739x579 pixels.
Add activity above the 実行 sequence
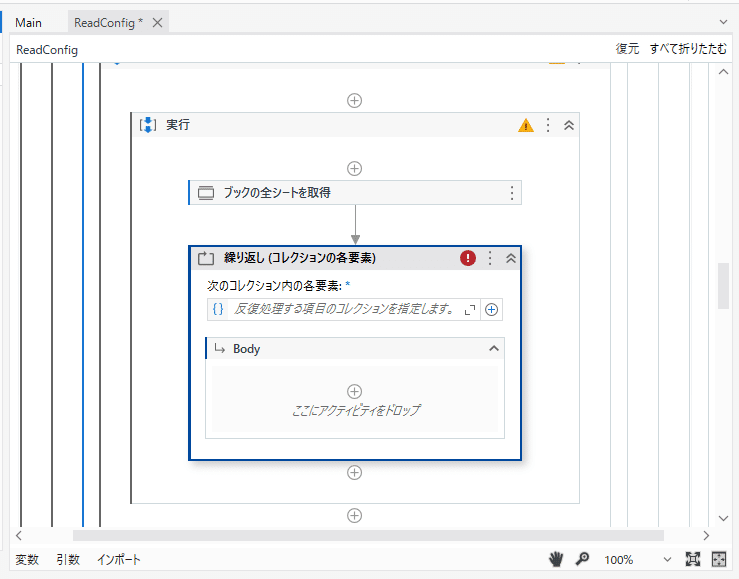point(354,100)
